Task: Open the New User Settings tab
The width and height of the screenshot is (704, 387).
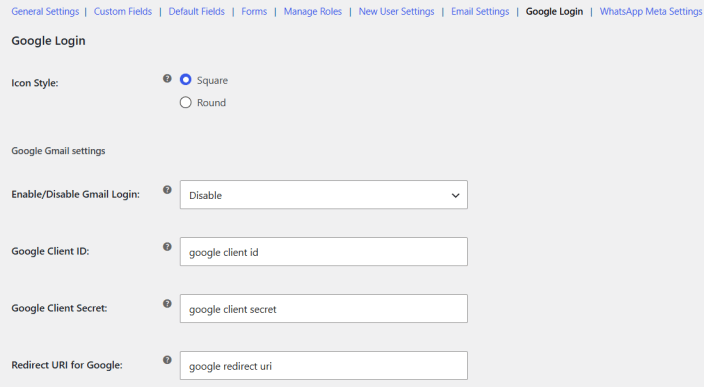Action: pos(396,11)
